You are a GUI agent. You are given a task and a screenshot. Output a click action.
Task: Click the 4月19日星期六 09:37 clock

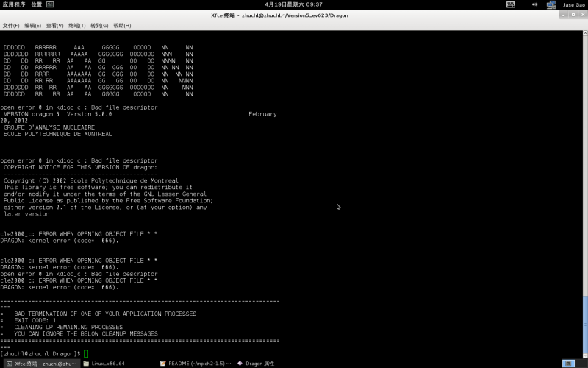tap(293, 4)
